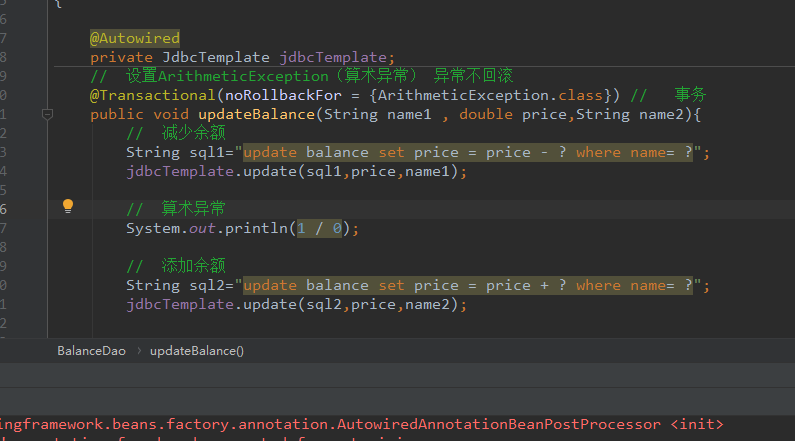
Task: Click the jdbcTemplate.update(sql1,price,name1) call
Action: click(x=296, y=171)
